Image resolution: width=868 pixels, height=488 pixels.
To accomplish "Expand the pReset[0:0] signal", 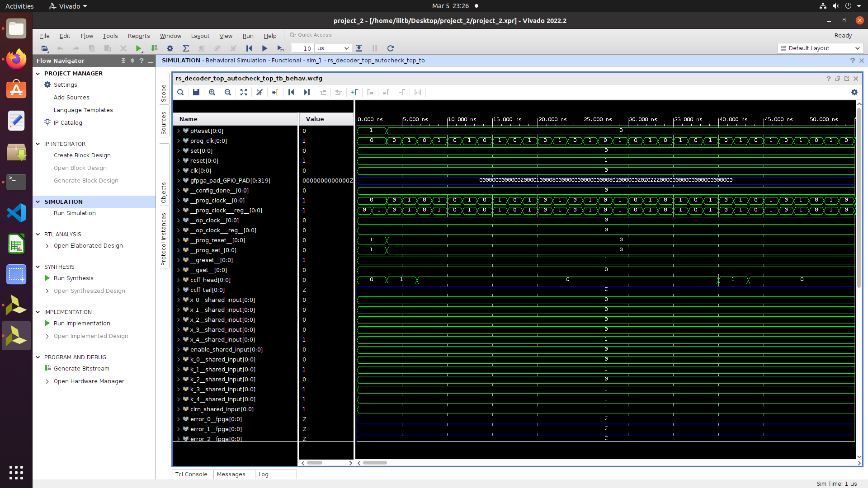I will [x=178, y=131].
